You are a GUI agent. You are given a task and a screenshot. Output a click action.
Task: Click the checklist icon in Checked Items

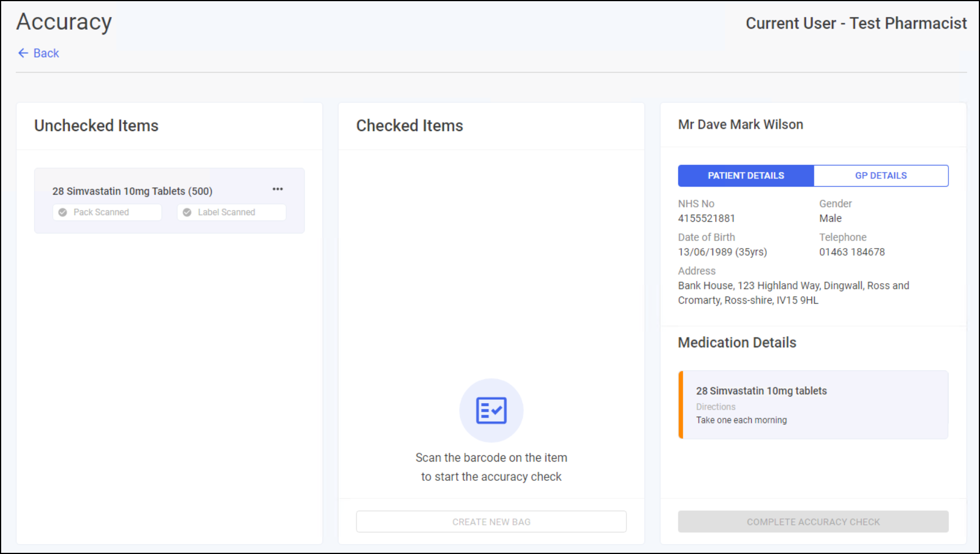pos(491,410)
